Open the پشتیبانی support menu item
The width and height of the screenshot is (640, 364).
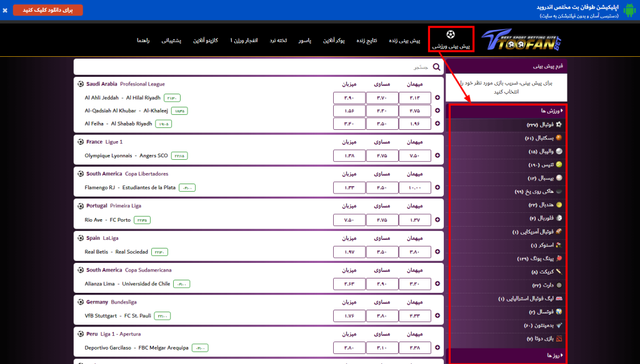pyautogui.click(x=171, y=41)
